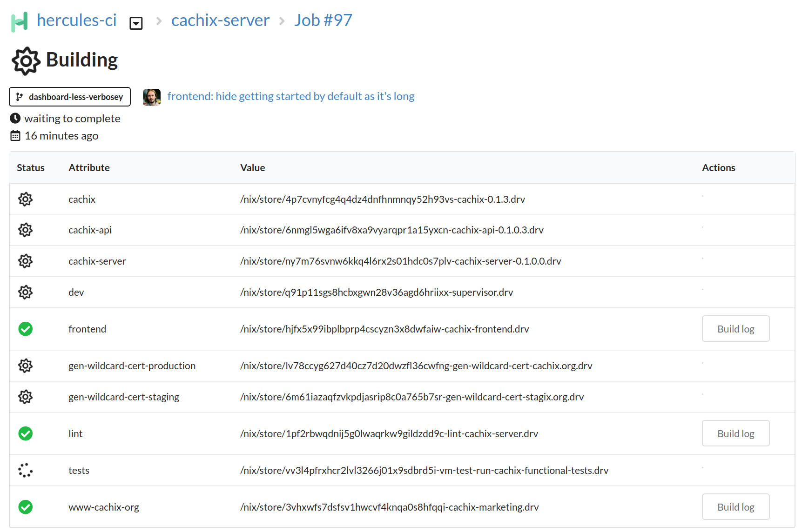Click the Attribute column header
This screenshot has height=532, width=802.
89,168
